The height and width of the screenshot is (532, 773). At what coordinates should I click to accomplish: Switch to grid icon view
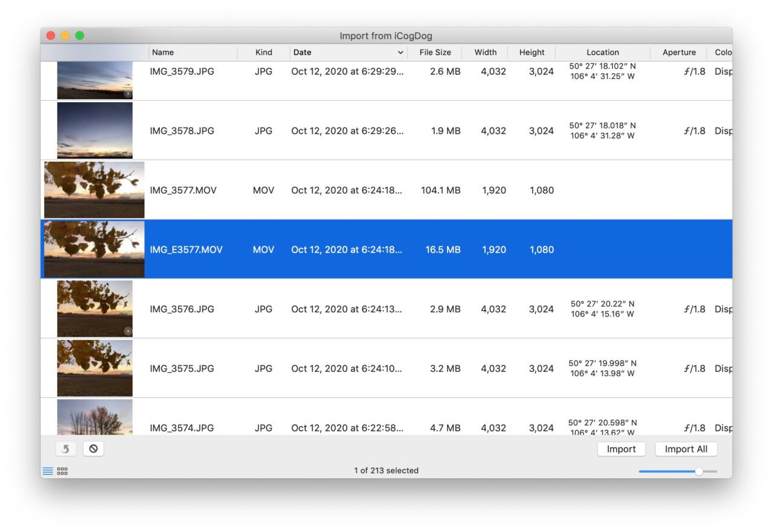tap(62, 471)
